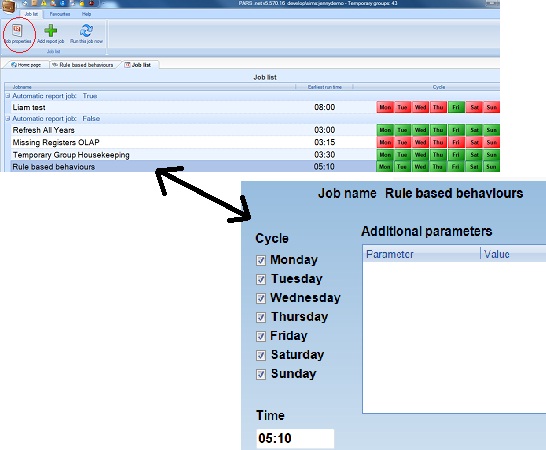
Task: Click the application logo icon at top-left
Action: [8, 6]
